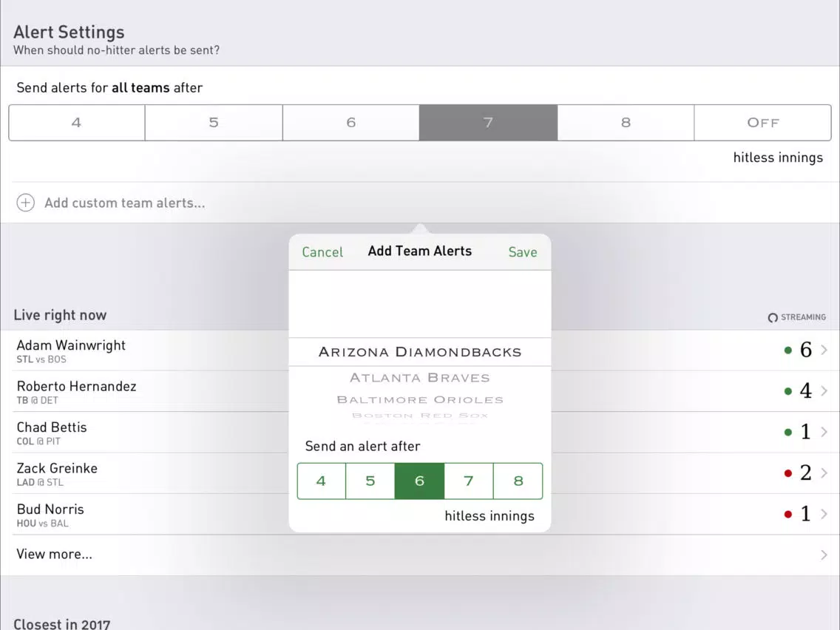Turn all-teams alerts OFF

(763, 123)
